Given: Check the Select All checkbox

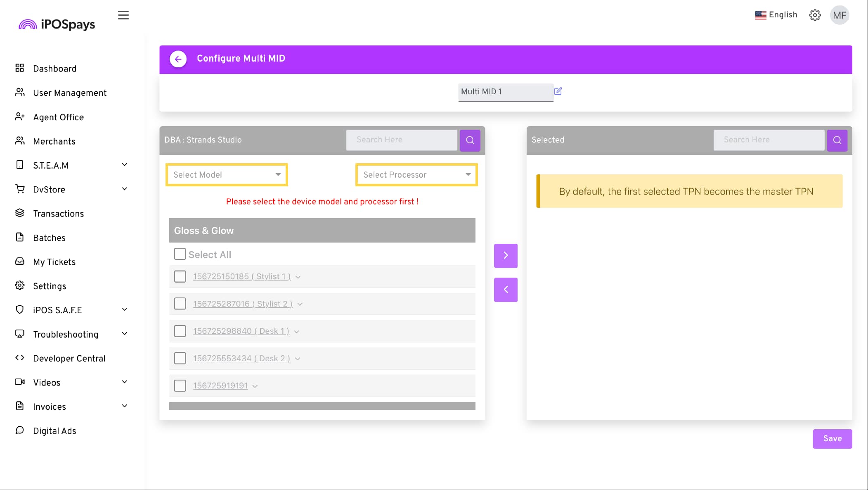Looking at the screenshot, I should point(180,254).
